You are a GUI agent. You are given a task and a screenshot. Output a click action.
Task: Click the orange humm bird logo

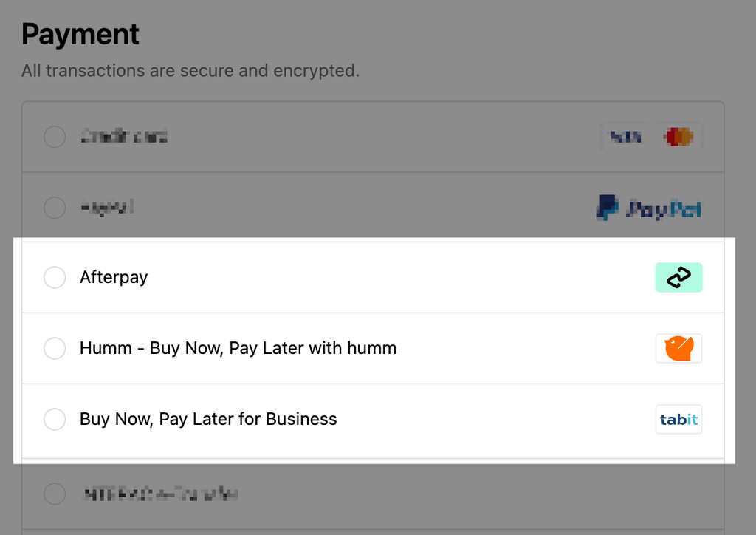point(678,348)
